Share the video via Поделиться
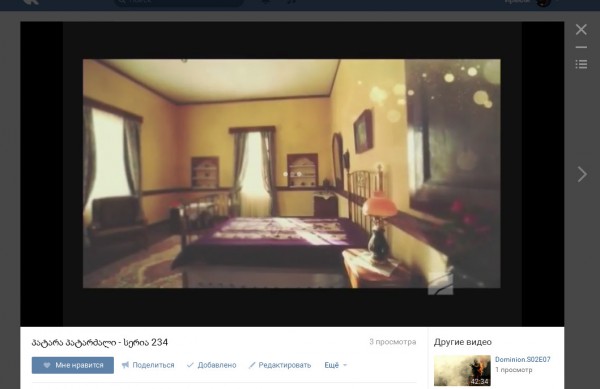Image resolution: width=600 pixels, height=389 pixels. click(148, 365)
